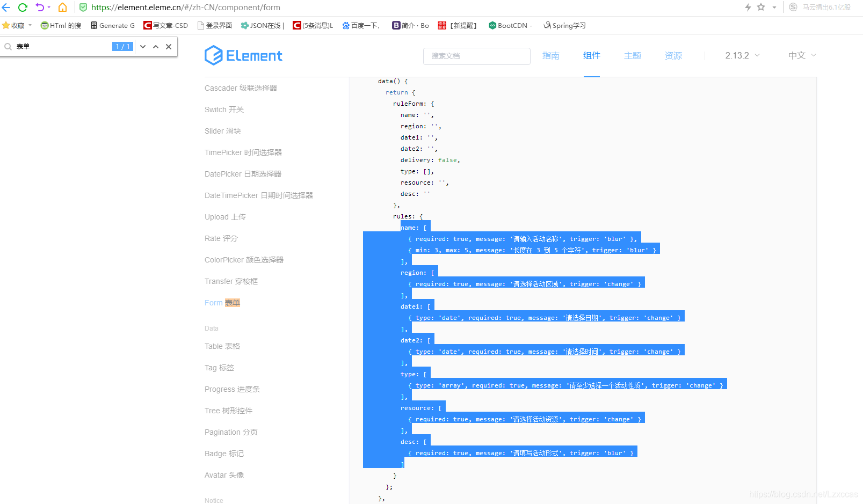Click the 'resource: '',' code line
863x504 pixels.
pos(424,182)
